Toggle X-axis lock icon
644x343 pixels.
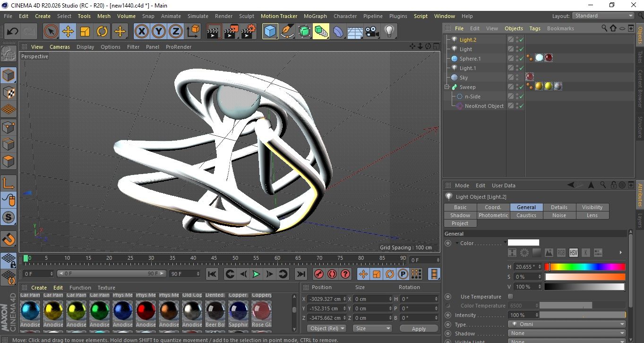[141, 32]
